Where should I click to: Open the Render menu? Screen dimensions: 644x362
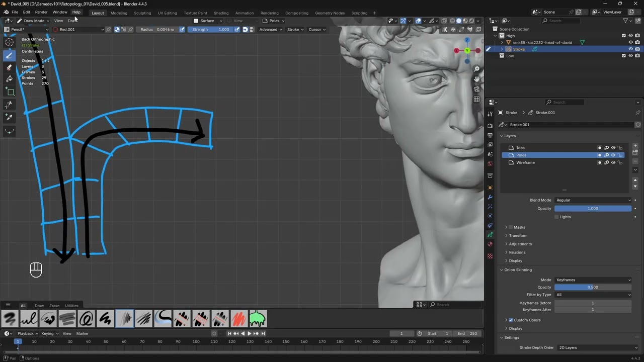(41, 12)
